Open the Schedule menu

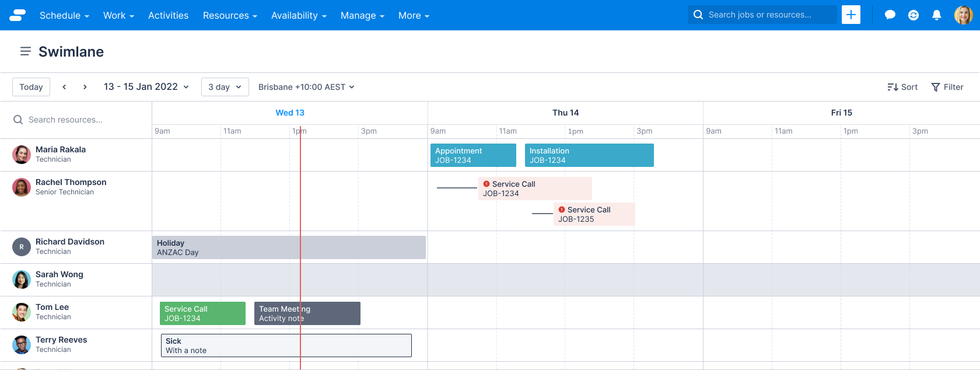tap(64, 15)
